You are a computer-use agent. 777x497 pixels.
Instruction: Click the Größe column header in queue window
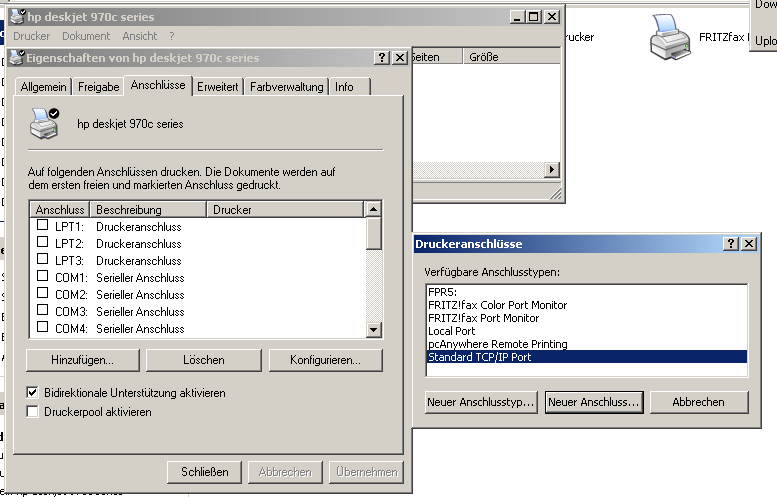[x=511, y=56]
